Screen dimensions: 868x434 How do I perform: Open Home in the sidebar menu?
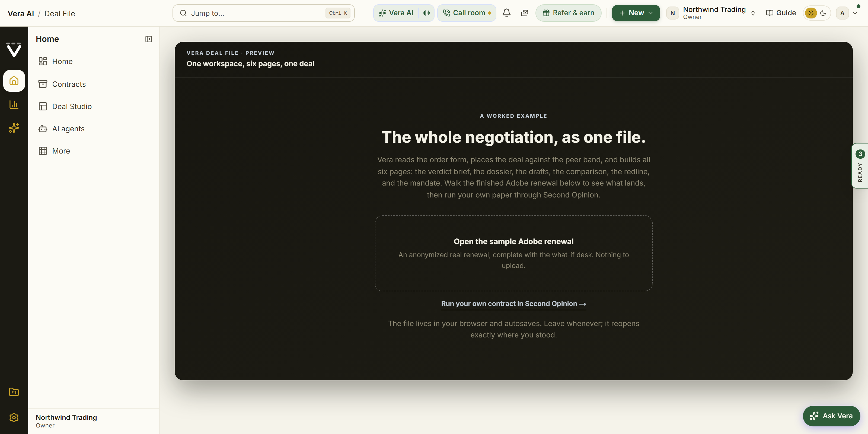coord(94,61)
